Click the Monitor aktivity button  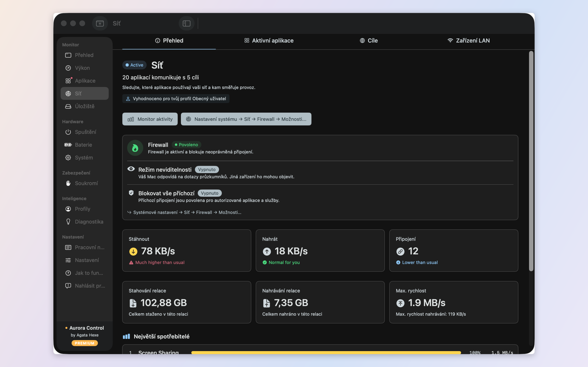[150, 119]
